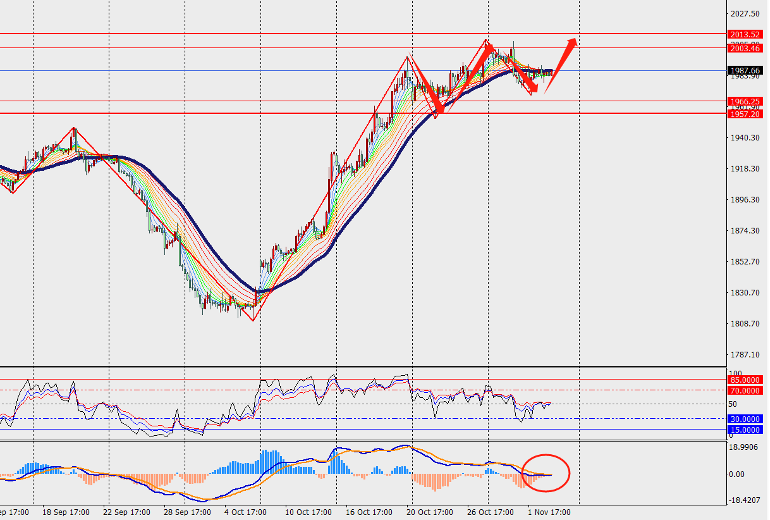Click the 18 Sep 17:00 date label
This screenshot has height=520, width=770.
[66, 512]
